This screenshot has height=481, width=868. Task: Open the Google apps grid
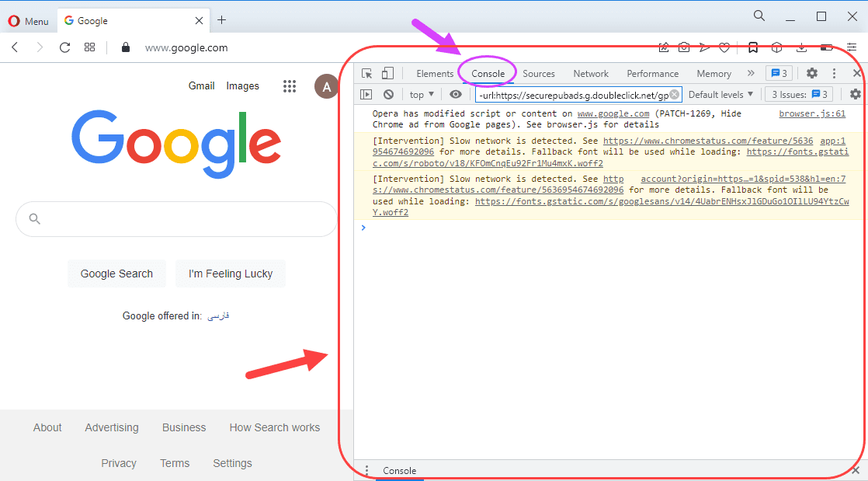(x=290, y=86)
